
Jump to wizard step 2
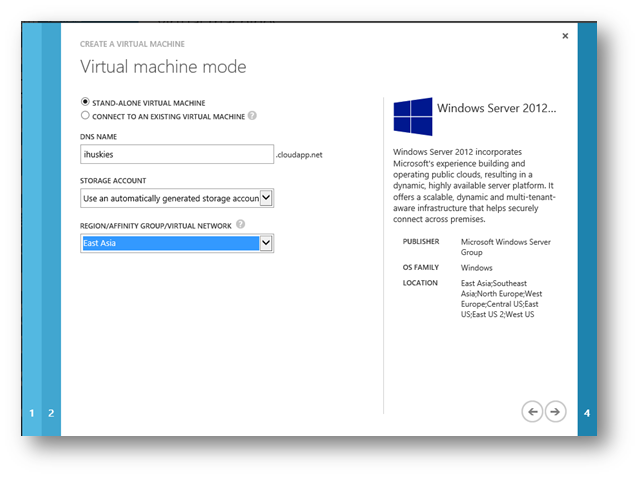pyautogui.click(x=51, y=413)
